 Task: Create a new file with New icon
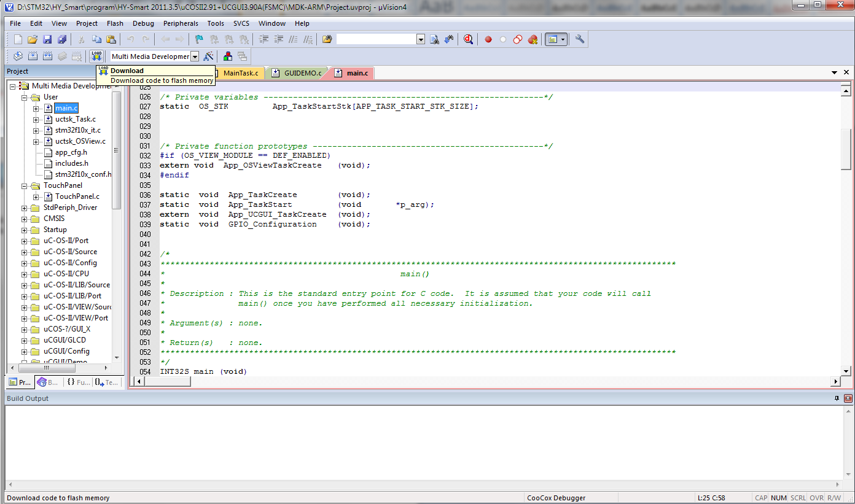click(x=18, y=39)
